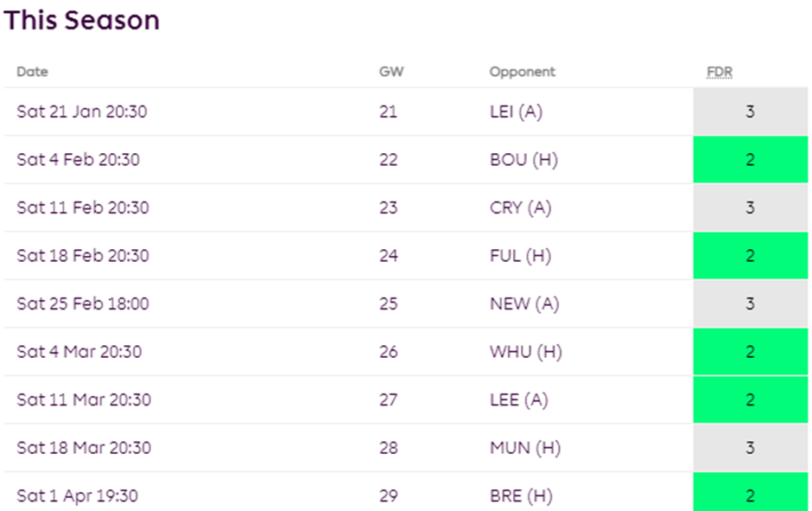Click the FDR column header
Image resolution: width=812 pixels, height=511 pixels.
(719, 72)
